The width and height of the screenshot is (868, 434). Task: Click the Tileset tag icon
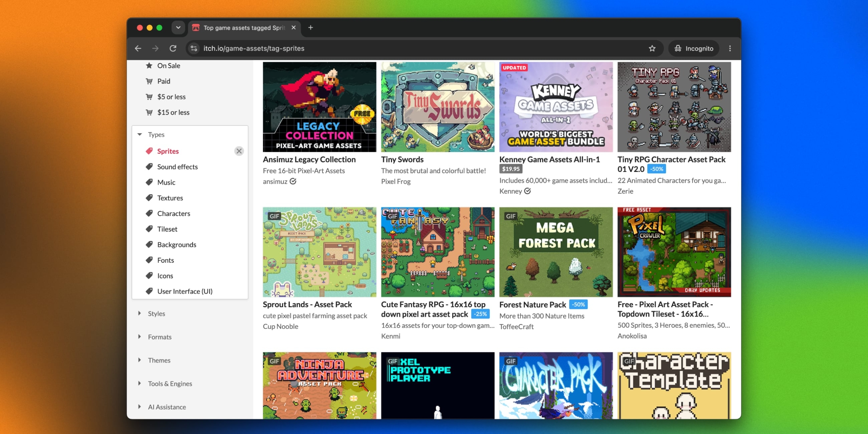[149, 229]
